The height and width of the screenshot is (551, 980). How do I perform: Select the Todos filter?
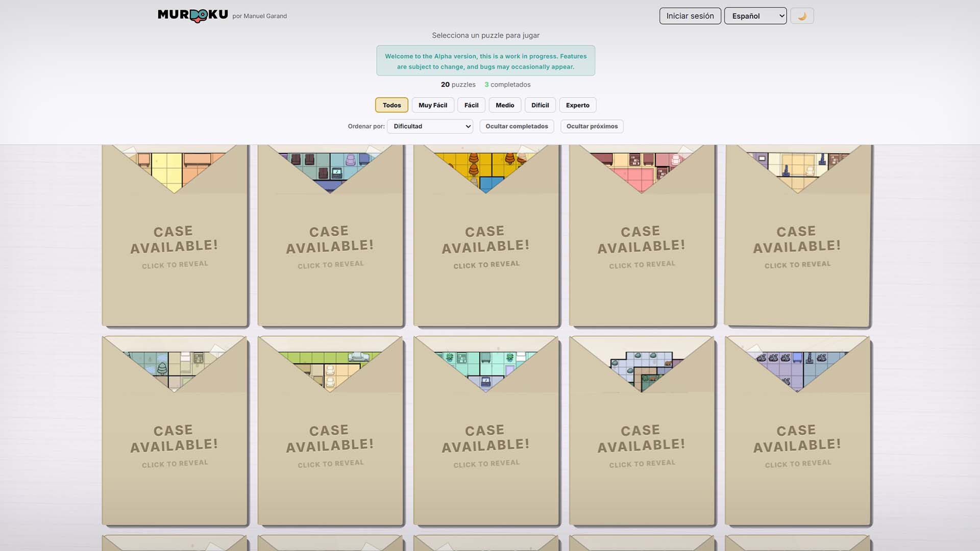click(391, 105)
